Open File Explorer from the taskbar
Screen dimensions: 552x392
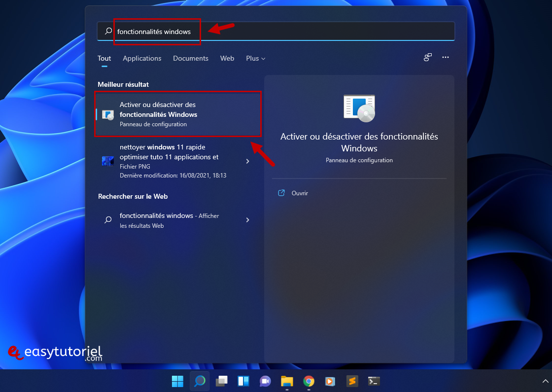(287, 381)
